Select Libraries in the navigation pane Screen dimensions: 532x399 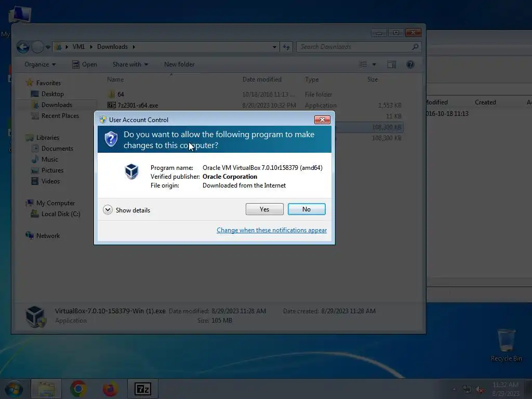47,137
